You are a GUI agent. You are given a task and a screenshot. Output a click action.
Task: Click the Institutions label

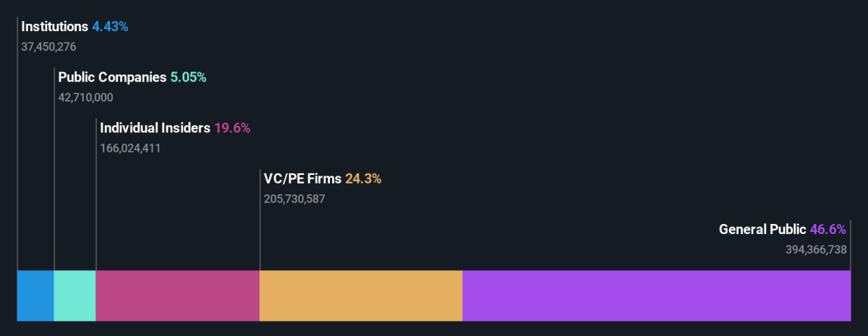(54, 27)
